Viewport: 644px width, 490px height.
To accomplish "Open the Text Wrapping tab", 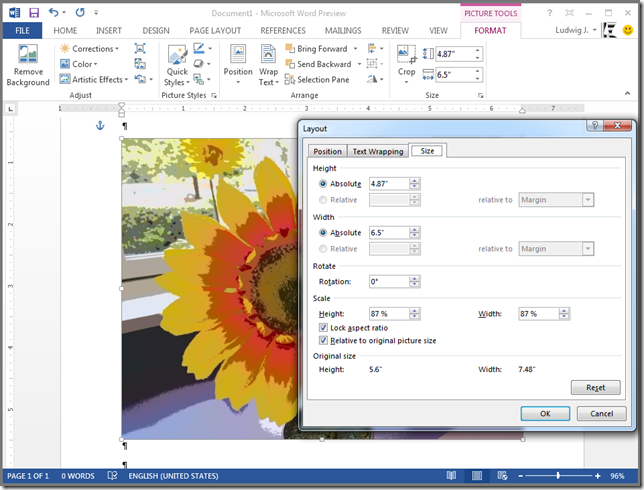I will 378,151.
